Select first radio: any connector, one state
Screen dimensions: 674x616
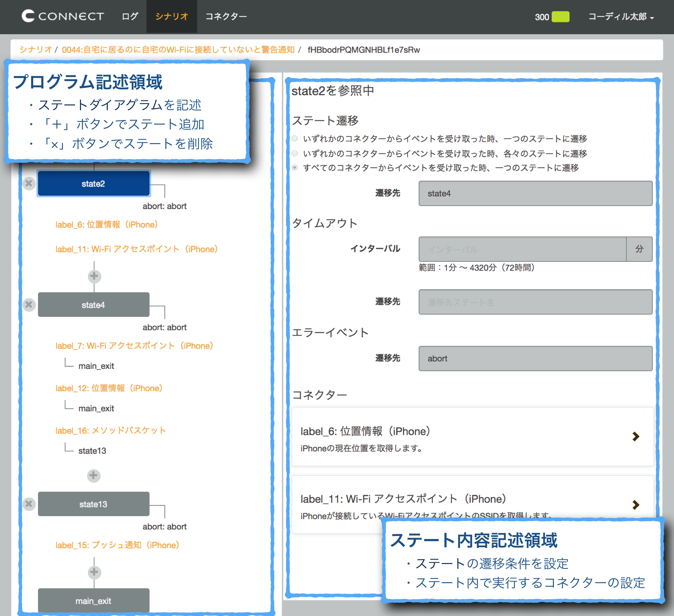click(x=295, y=139)
